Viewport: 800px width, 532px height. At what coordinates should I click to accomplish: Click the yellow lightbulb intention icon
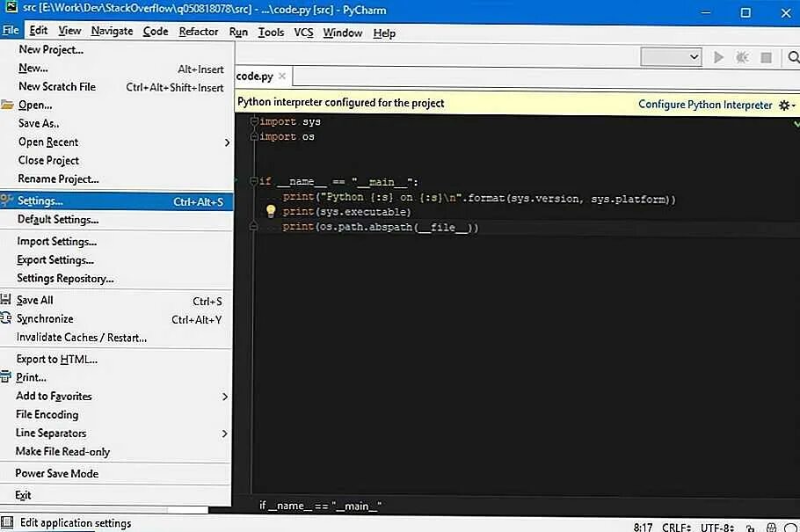(x=271, y=211)
